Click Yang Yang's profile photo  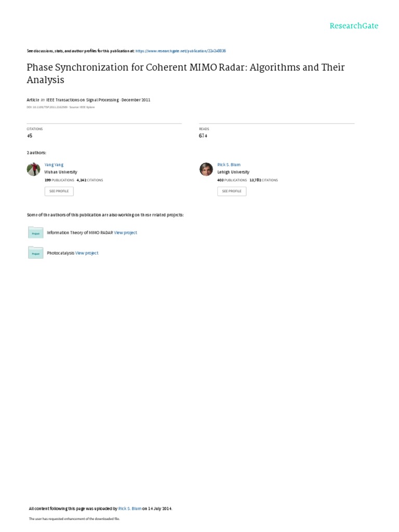(x=34, y=169)
